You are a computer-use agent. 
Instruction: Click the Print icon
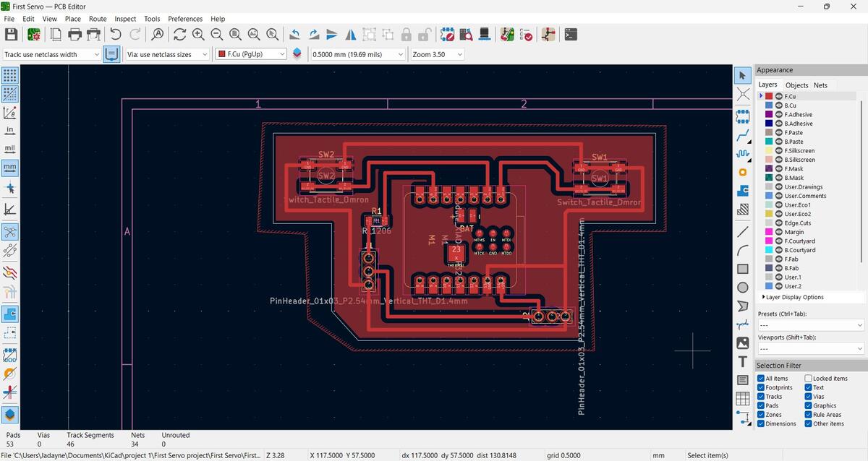pyautogui.click(x=75, y=34)
